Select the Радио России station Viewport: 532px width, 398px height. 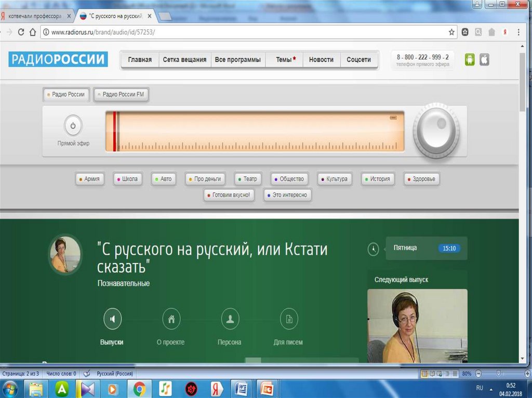[x=66, y=94]
